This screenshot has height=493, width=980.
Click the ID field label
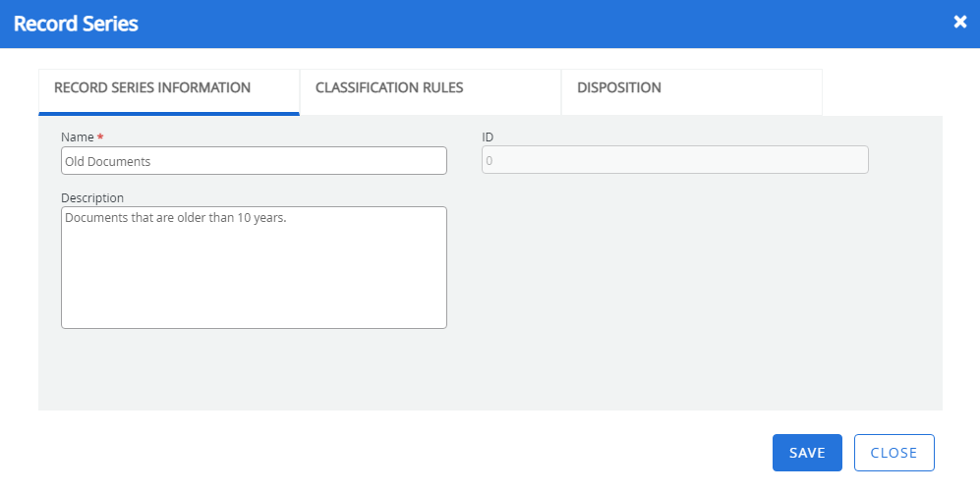pos(488,137)
